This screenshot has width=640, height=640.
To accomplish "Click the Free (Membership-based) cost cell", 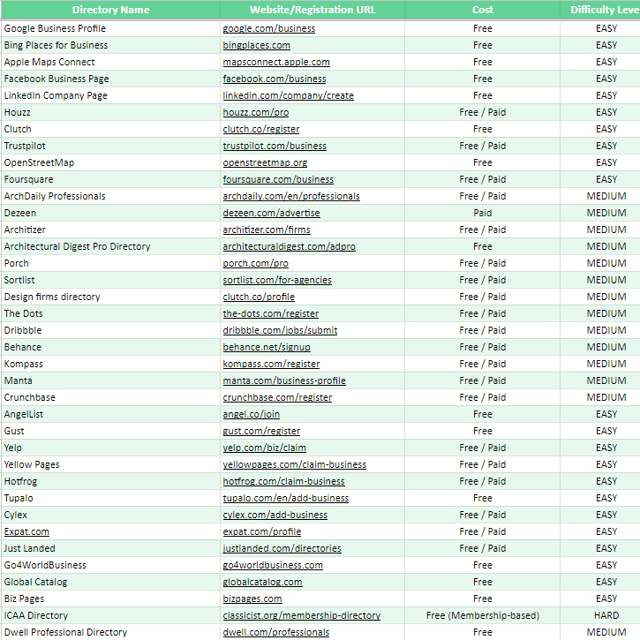I will pyautogui.click(x=482, y=615).
